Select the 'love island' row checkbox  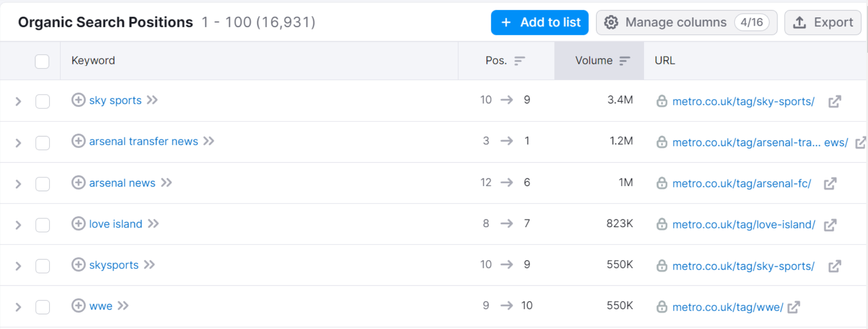click(x=42, y=225)
